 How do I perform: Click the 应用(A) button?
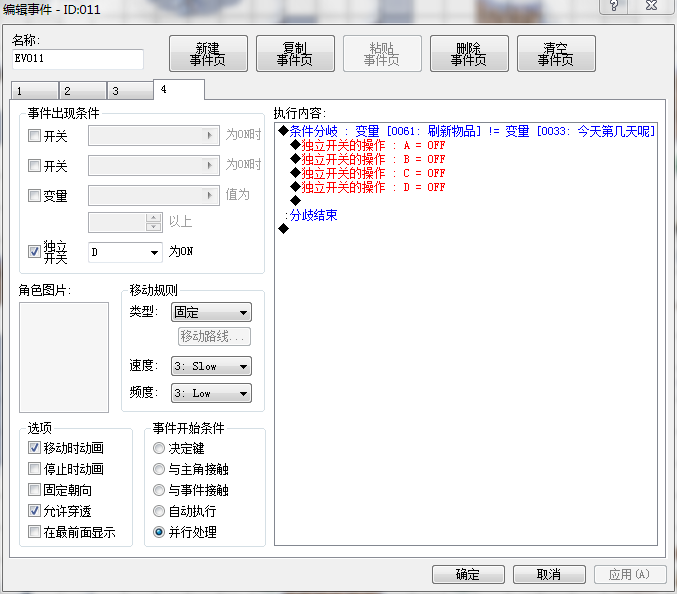tap(630, 574)
